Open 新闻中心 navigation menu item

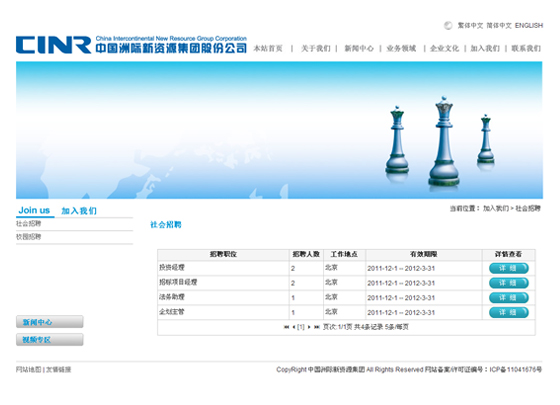359,48
